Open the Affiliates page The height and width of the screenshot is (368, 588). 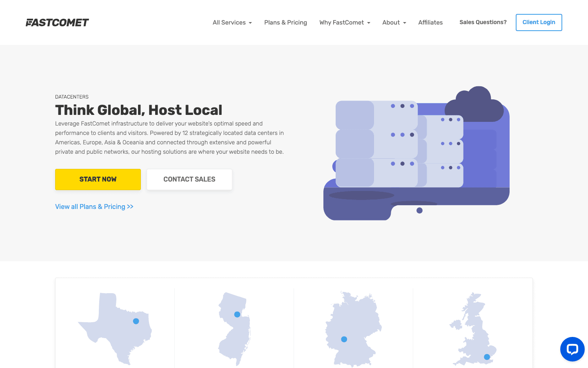point(430,22)
